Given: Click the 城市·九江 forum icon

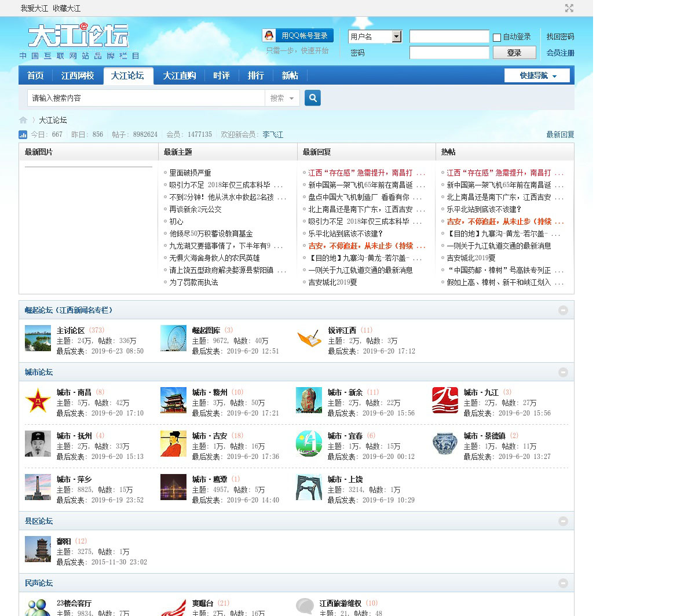Looking at the screenshot, I should click(445, 400).
